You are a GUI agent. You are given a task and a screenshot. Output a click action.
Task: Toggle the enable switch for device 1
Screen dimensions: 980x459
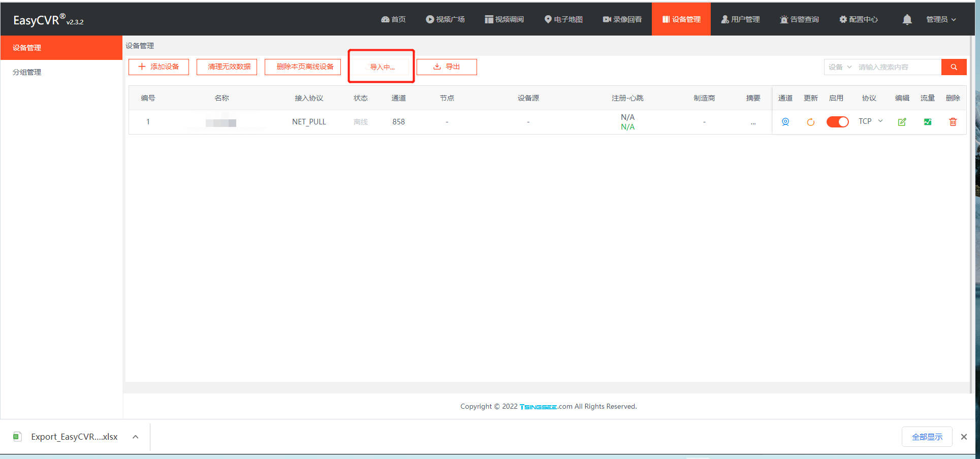pos(837,122)
